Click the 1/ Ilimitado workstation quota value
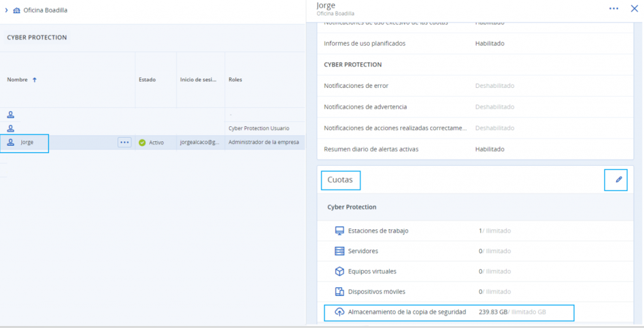Viewport: 644px width, 328px height. 495,231
